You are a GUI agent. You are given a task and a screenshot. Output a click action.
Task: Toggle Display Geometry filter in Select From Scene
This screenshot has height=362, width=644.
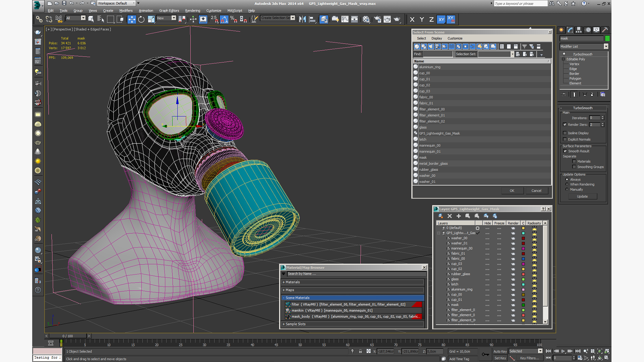(417, 47)
